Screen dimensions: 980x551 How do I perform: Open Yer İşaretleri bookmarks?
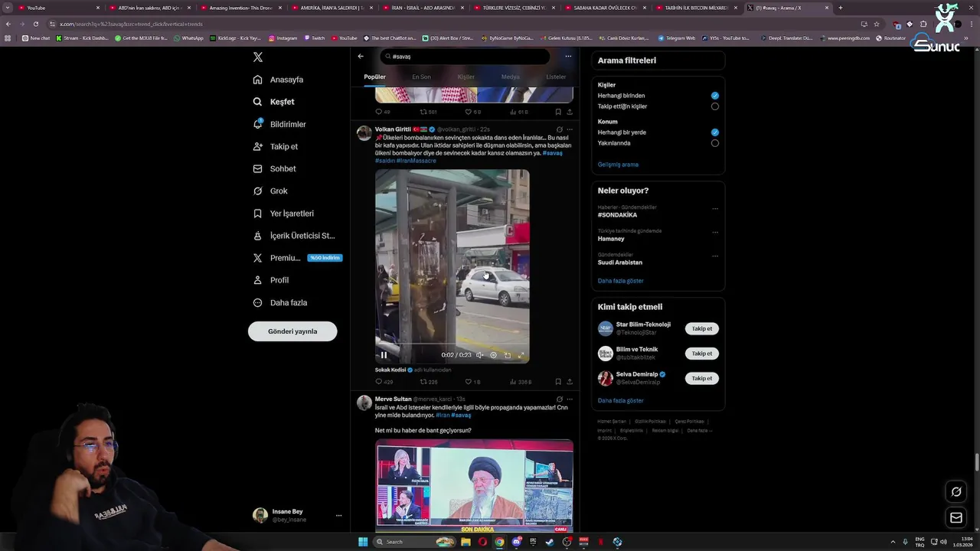[284, 214]
